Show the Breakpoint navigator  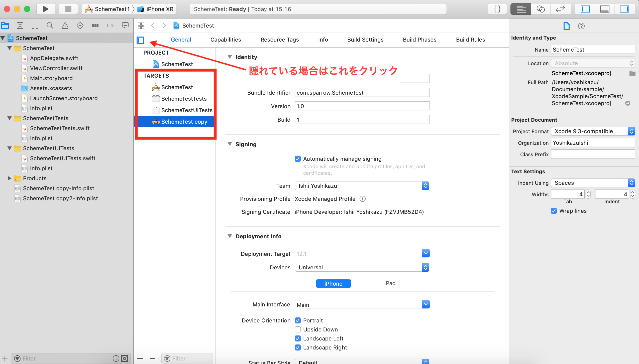[x=110, y=25]
